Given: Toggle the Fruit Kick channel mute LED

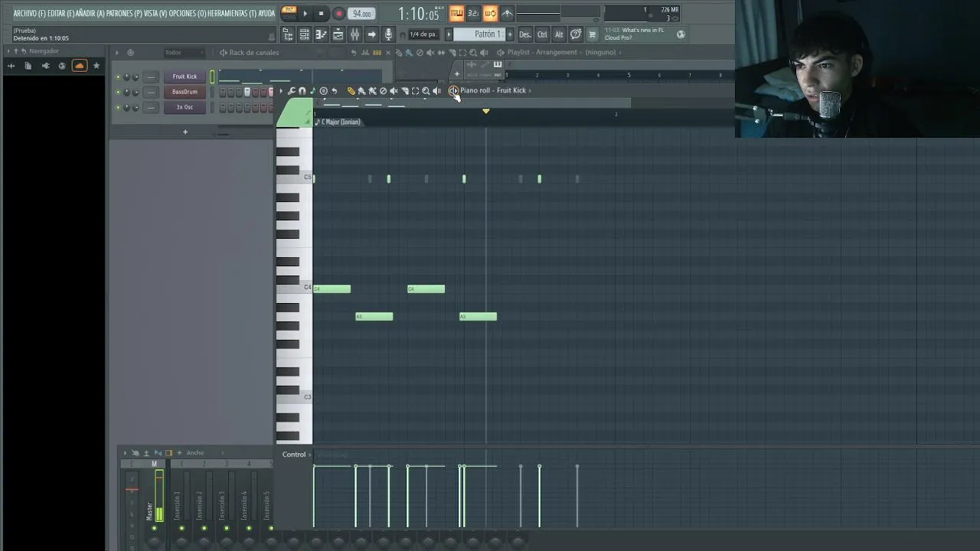Looking at the screenshot, I should pyautogui.click(x=118, y=77).
